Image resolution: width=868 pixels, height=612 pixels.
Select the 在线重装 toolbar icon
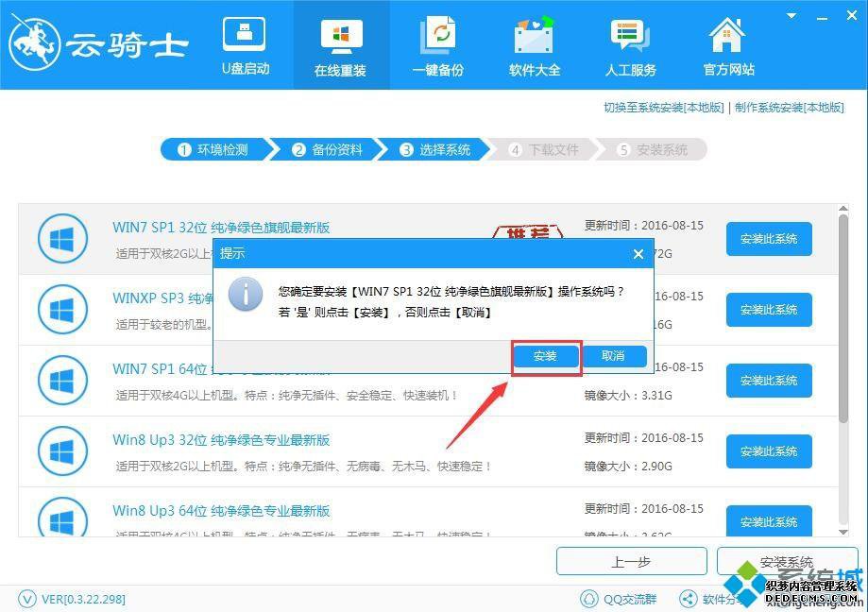coord(341,36)
